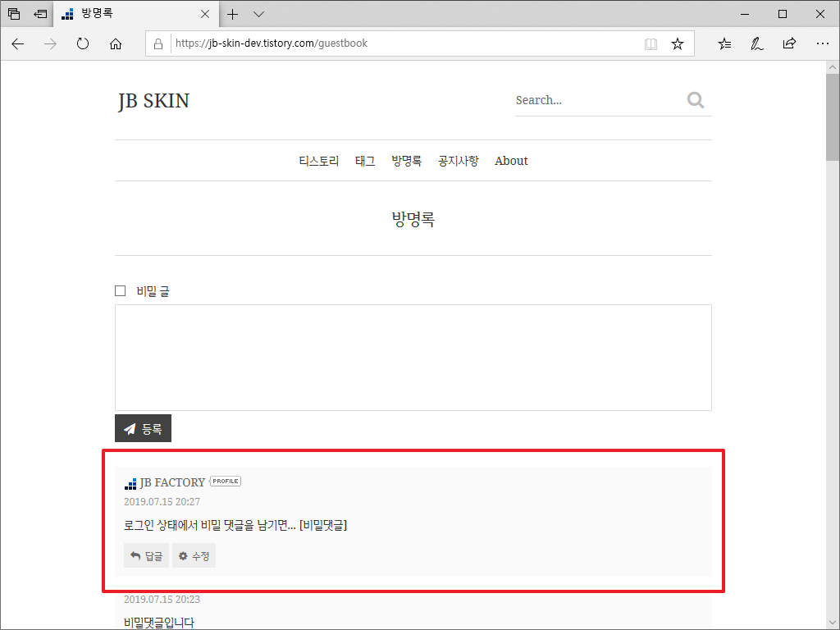Click the magnifier search icon
Image resolution: width=840 pixels, height=630 pixels.
pyautogui.click(x=696, y=99)
